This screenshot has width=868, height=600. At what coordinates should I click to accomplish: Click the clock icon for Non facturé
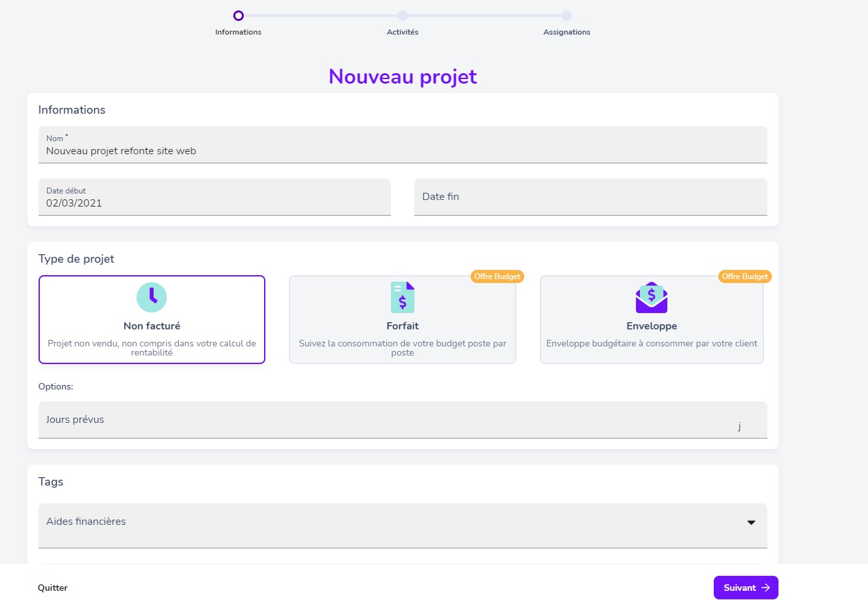(152, 297)
